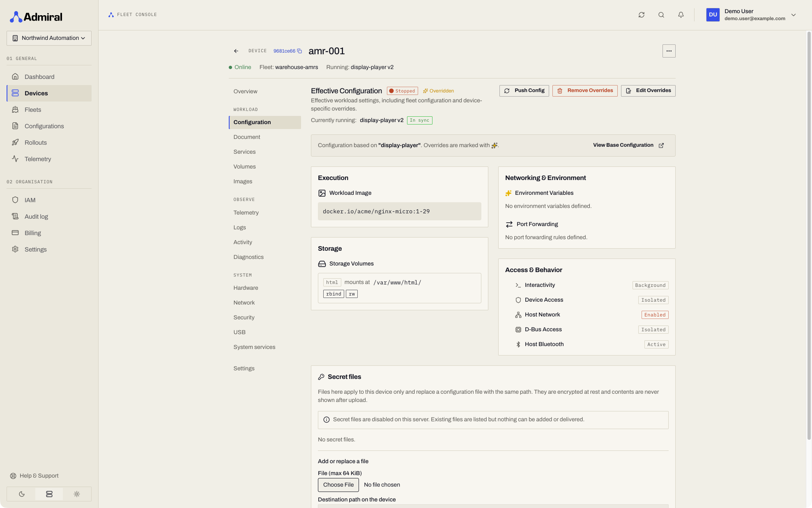The width and height of the screenshot is (812, 508).
Task: Click Edit Overrides button
Action: [x=648, y=91]
